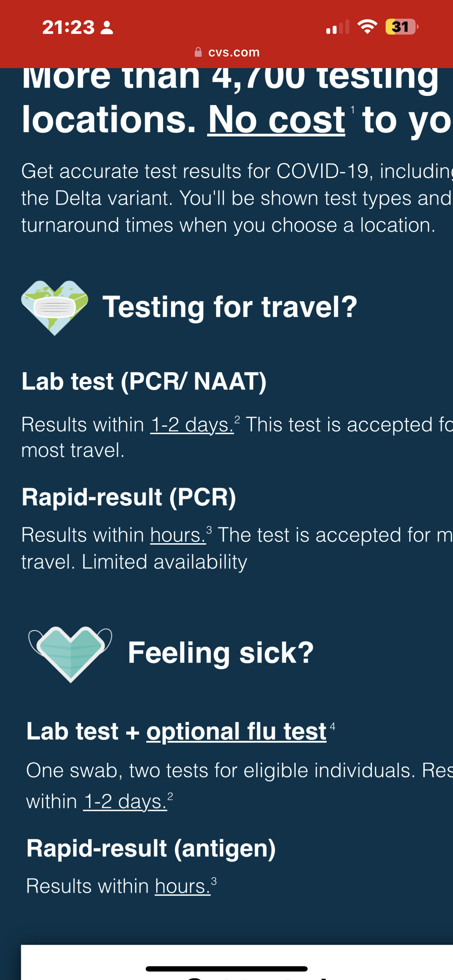Tap the cellular signal bars icon

click(x=337, y=28)
